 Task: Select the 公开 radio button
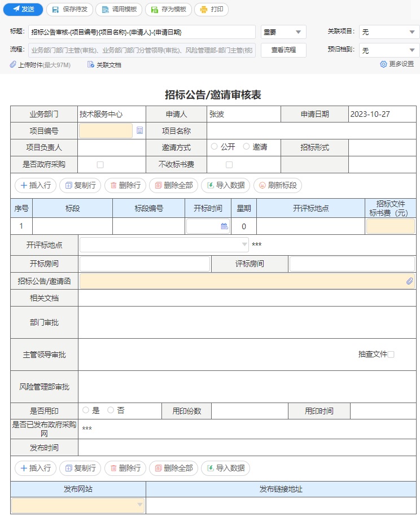click(x=214, y=146)
